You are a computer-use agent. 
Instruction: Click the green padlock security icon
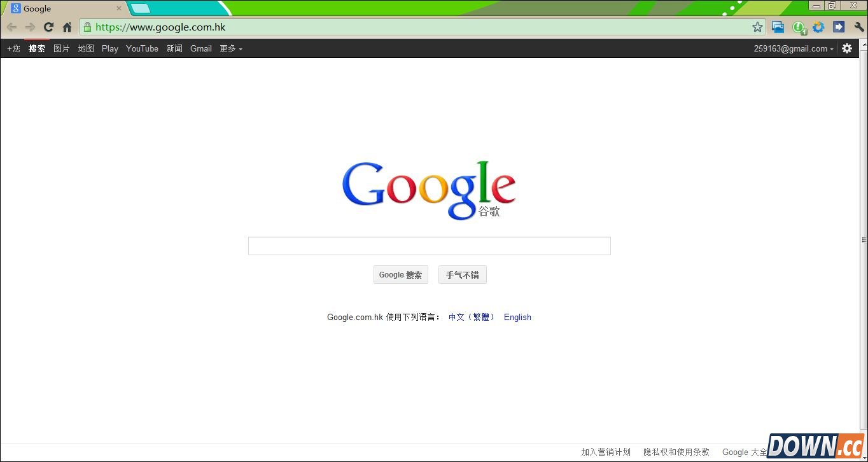tap(87, 27)
